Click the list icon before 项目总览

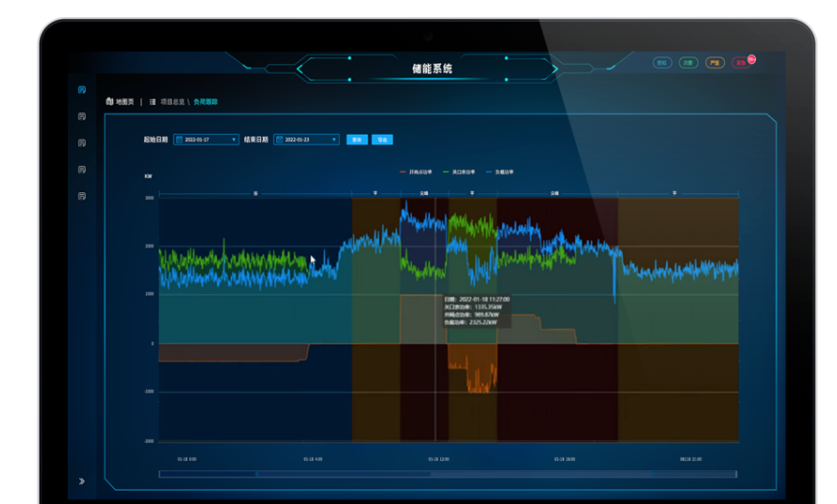[x=153, y=101]
